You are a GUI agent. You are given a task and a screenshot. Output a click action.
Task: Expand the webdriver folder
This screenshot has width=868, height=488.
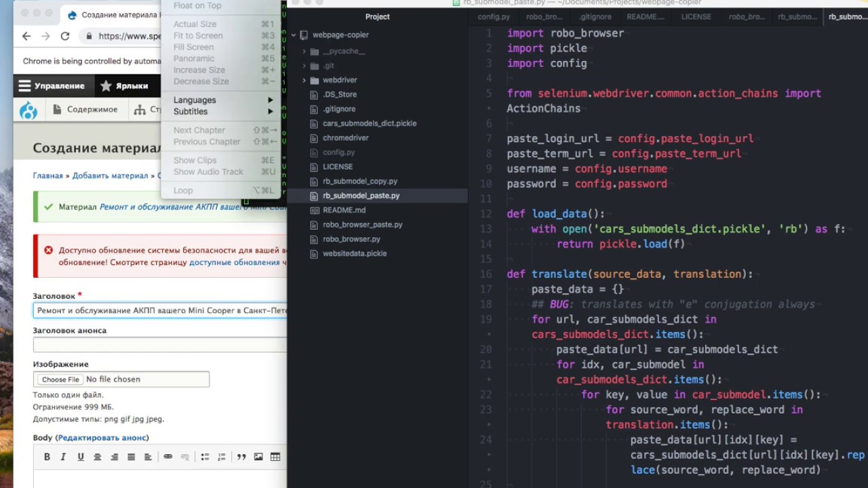tap(304, 80)
